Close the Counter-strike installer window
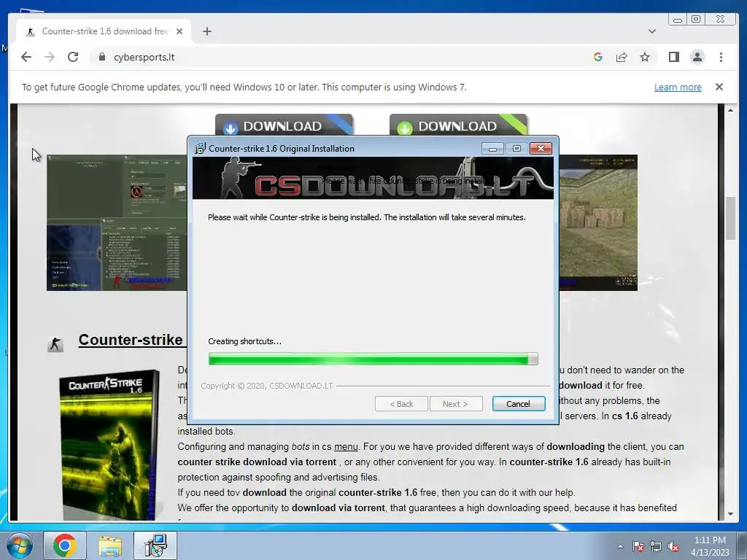This screenshot has width=747, height=560. (x=541, y=149)
